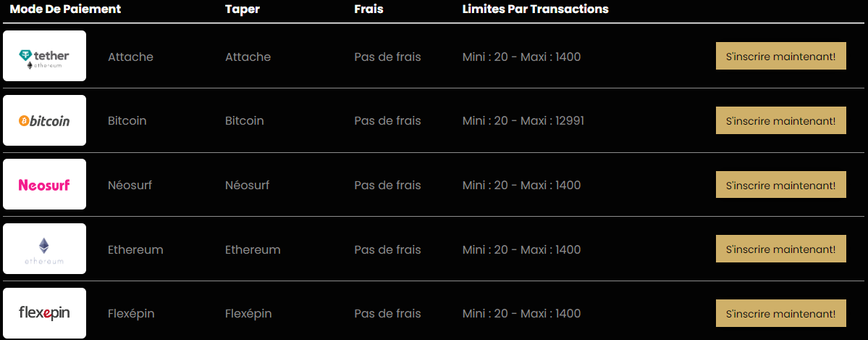Click the Tether Ethereum logo icon
The image size is (868, 340).
(x=44, y=56)
